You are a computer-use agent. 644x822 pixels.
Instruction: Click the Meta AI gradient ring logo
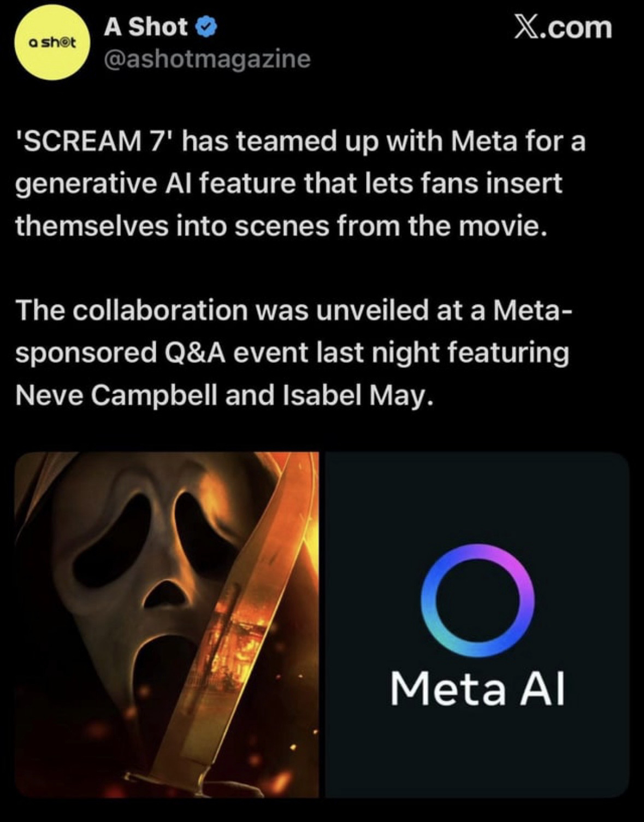tap(478, 600)
